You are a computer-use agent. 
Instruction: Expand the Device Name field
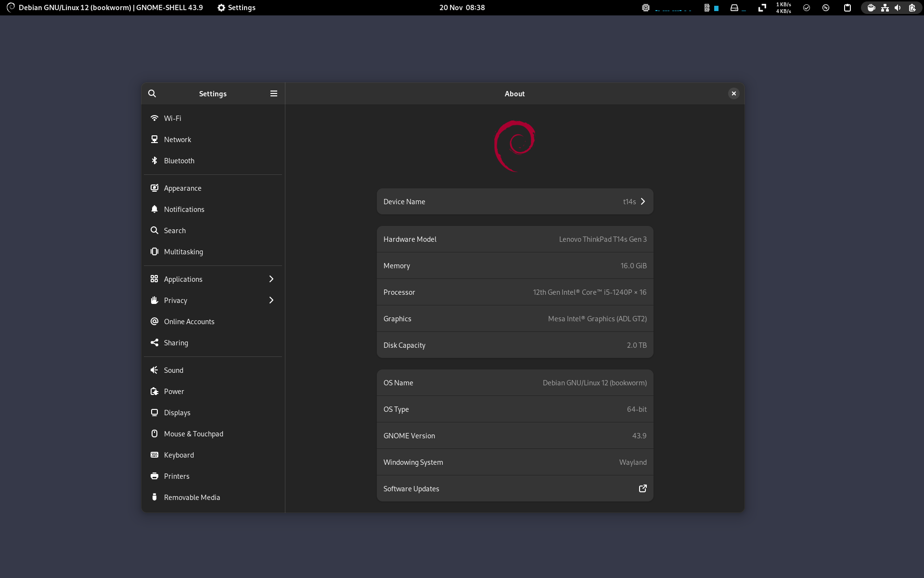point(642,201)
